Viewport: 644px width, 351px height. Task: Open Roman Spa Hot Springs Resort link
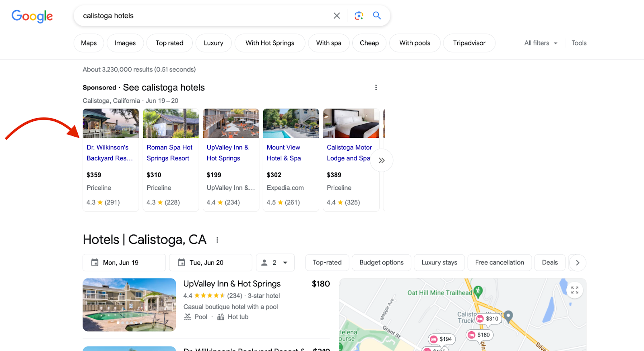pos(169,153)
